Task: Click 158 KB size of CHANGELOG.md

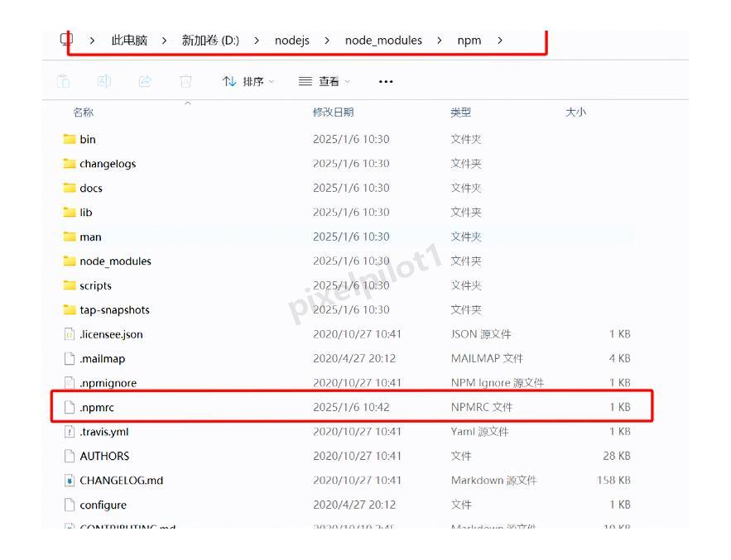Action: 613,481
